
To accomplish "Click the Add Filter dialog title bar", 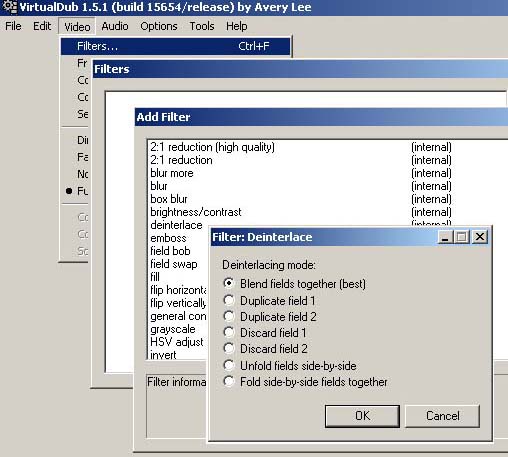I will click(x=321, y=117).
